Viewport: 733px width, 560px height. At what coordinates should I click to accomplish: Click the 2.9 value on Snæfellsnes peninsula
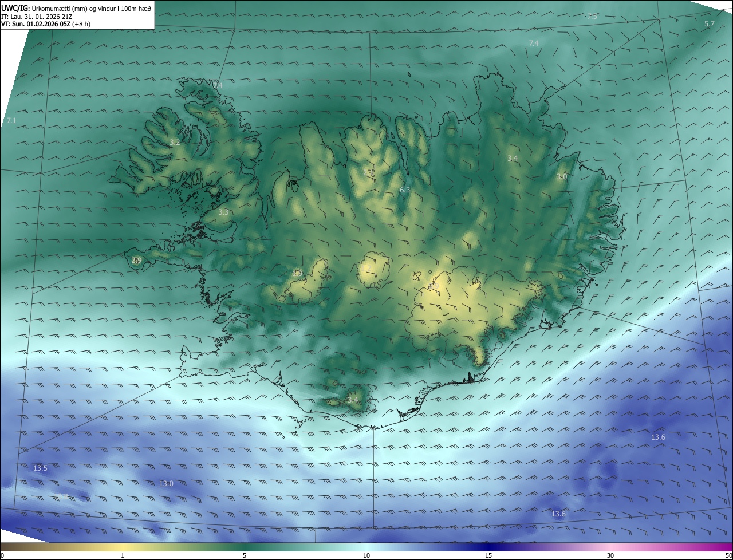[136, 261]
